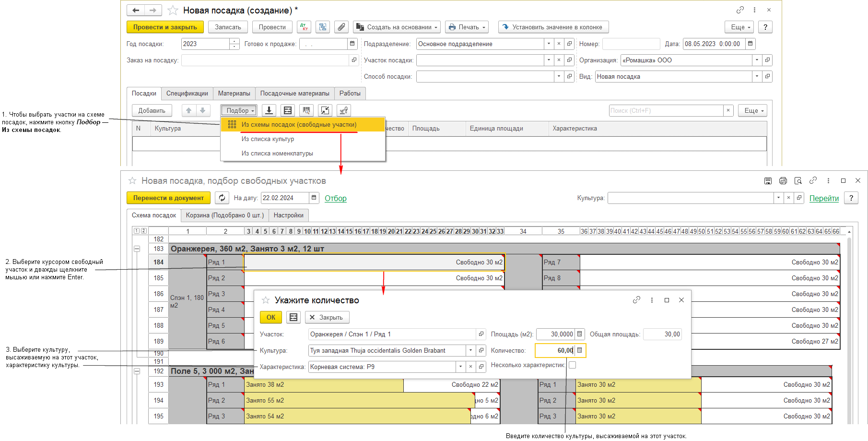Click the Перейти link
868x441 pixels.
click(824, 198)
